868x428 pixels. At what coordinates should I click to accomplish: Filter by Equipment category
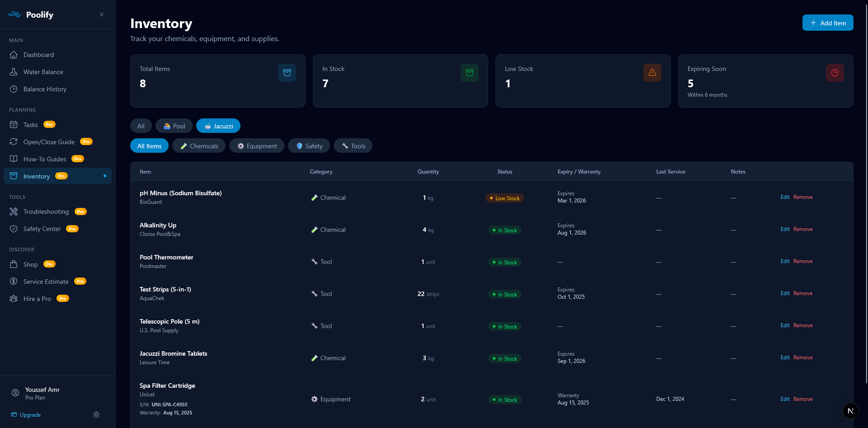tap(257, 146)
